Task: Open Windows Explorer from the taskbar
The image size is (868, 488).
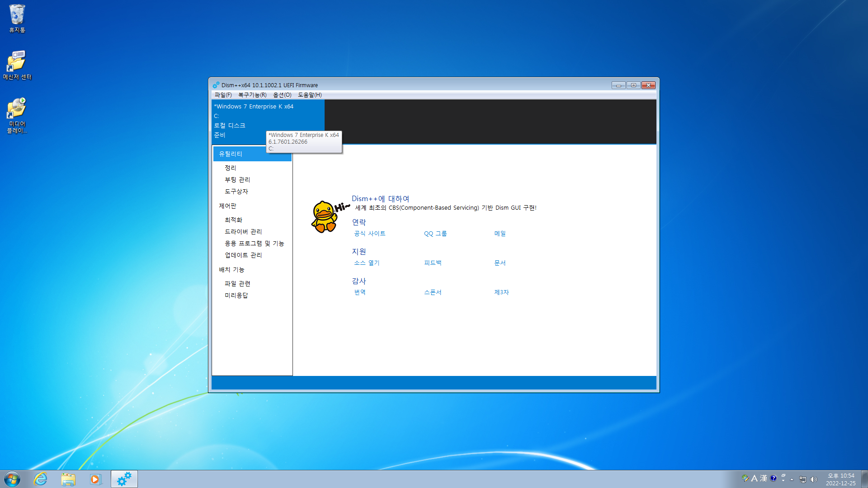Action: pos(68,479)
